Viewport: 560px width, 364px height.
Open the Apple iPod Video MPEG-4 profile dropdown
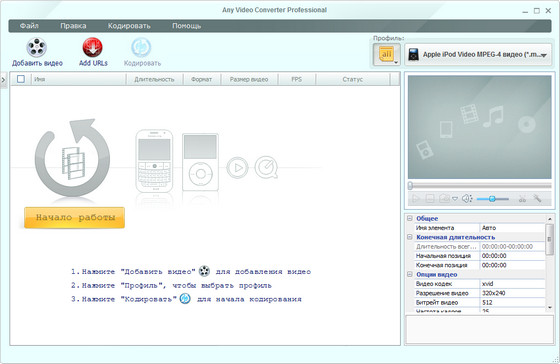coord(479,55)
